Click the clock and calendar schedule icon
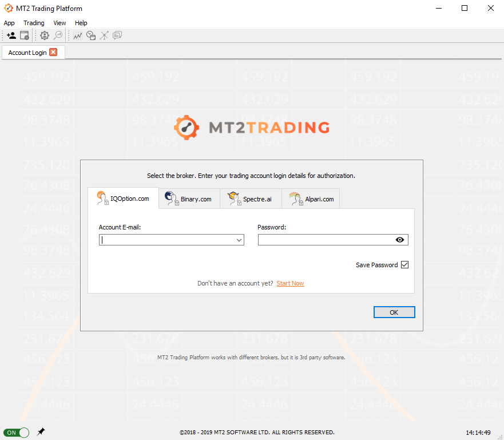The image size is (504, 440). pos(91,35)
